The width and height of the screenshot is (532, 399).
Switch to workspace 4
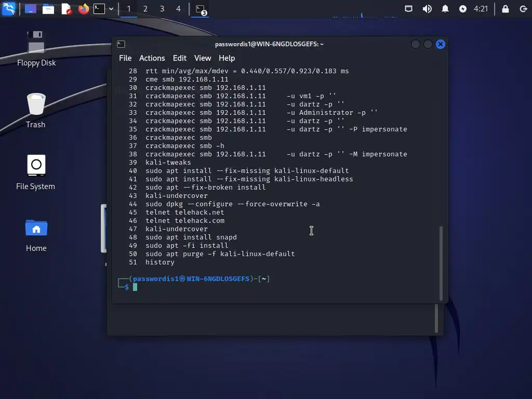179,9
